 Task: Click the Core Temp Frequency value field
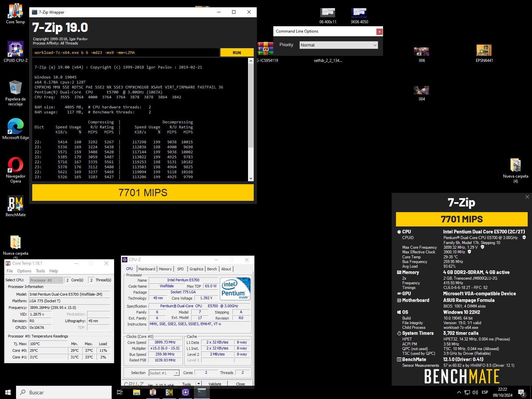coord(69,308)
